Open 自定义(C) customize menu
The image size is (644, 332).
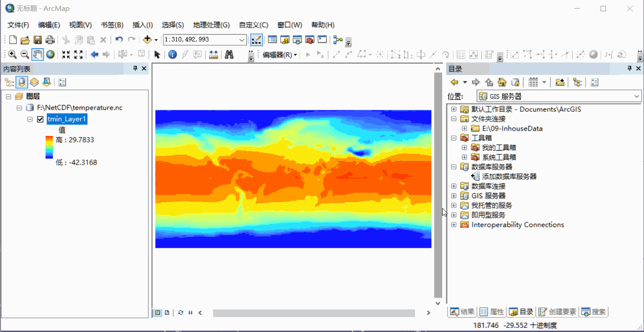(x=253, y=25)
